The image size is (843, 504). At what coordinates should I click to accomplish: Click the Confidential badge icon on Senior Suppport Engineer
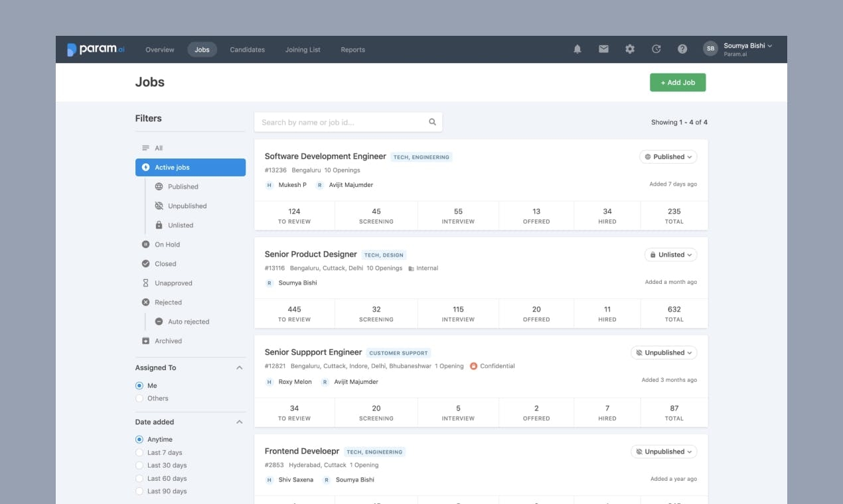point(473,366)
